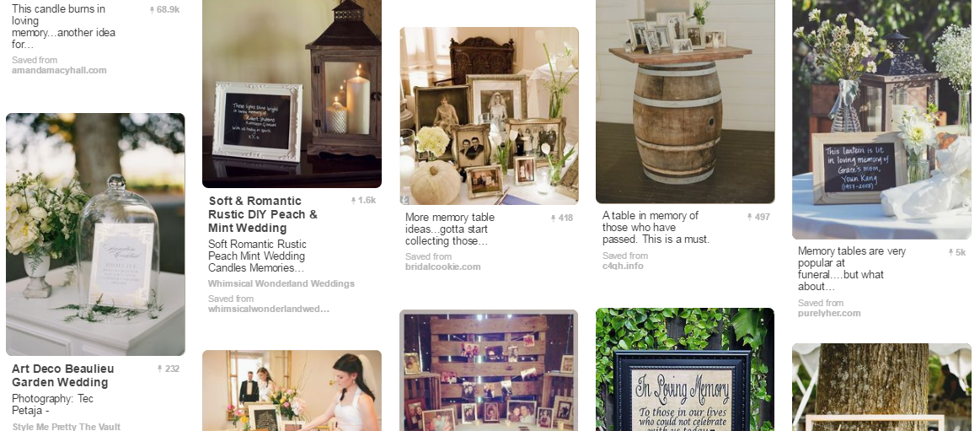Open the lantern and candles pin image
The height and width of the screenshot is (431, 980).
[x=292, y=94]
